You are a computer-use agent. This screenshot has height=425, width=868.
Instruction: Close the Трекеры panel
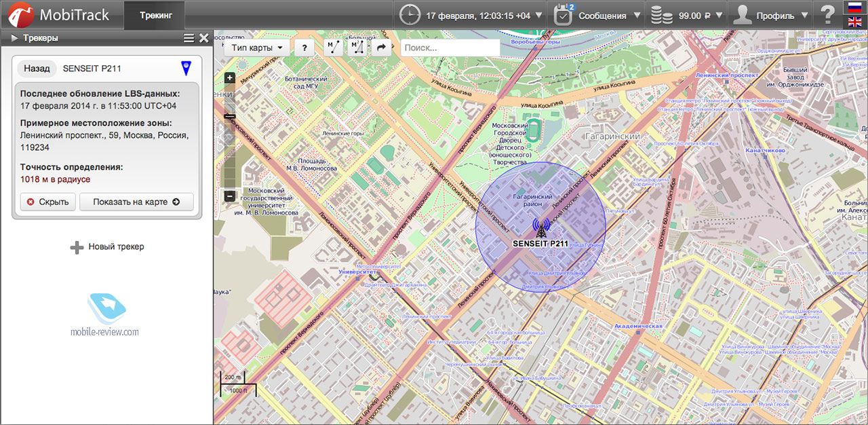click(204, 38)
